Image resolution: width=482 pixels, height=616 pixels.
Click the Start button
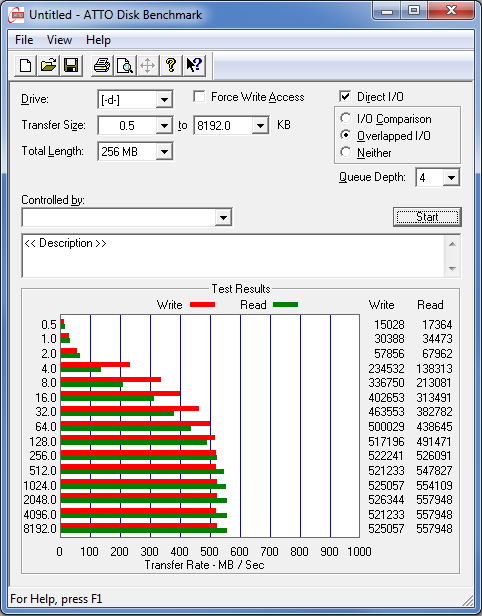coord(427,217)
